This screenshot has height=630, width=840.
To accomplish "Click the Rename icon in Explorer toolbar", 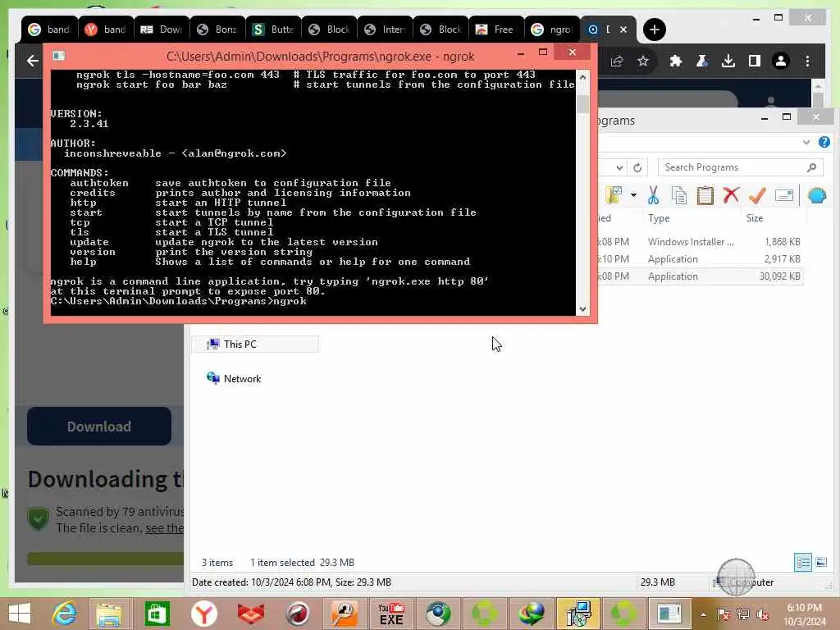I will coord(783,195).
